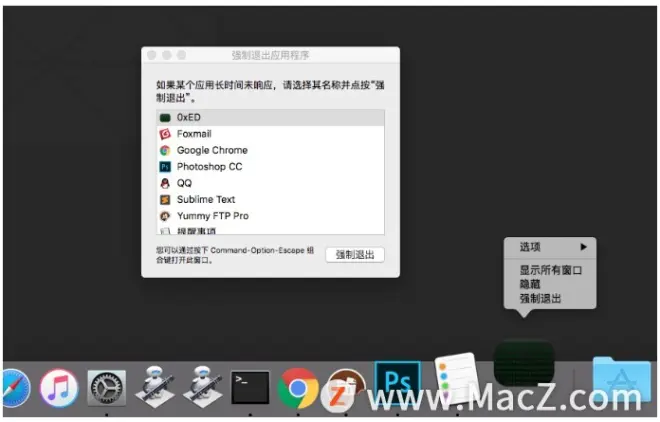Open Terminal from the Dock
This screenshot has width=660, height=422.
coord(250,387)
